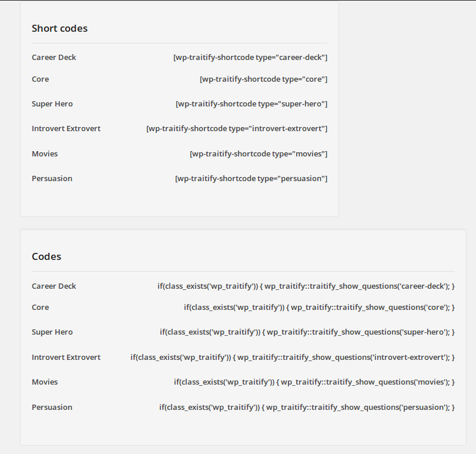Viewport: 476px width, 454px height.
Task: Click the Introvert Extrovert label under Codes
Action: pyautogui.click(x=66, y=358)
